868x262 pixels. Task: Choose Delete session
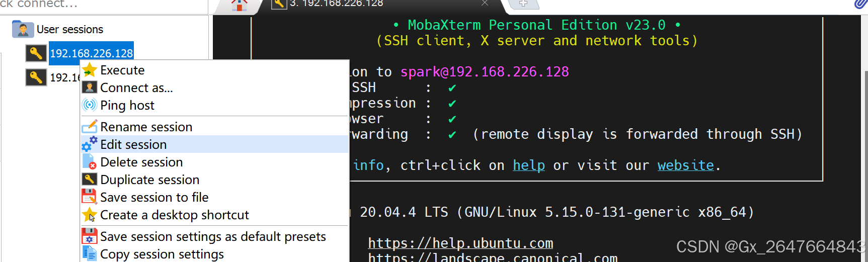click(214, 162)
